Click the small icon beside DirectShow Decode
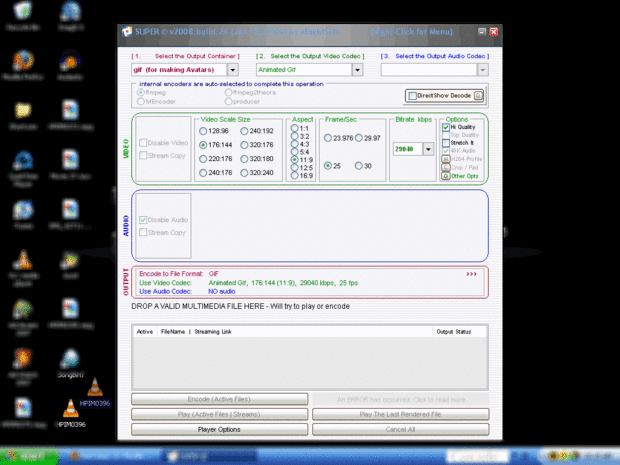620x465 pixels. coord(478,96)
